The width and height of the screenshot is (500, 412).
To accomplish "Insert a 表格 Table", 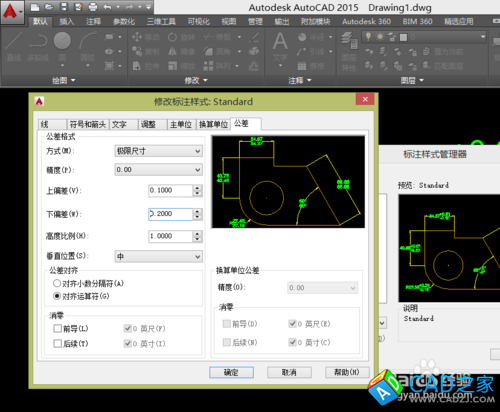I will click(x=311, y=66).
